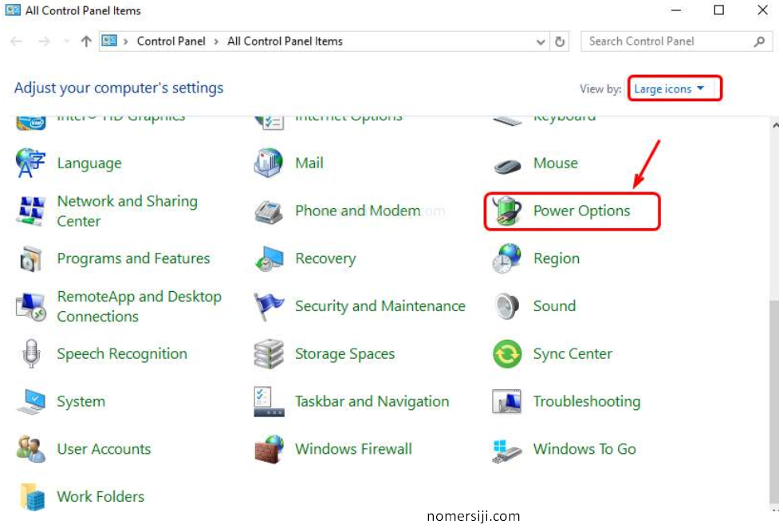Image resolution: width=783 pixels, height=532 pixels.
Task: Open the Storage Spaces link text
Action: [345, 354]
